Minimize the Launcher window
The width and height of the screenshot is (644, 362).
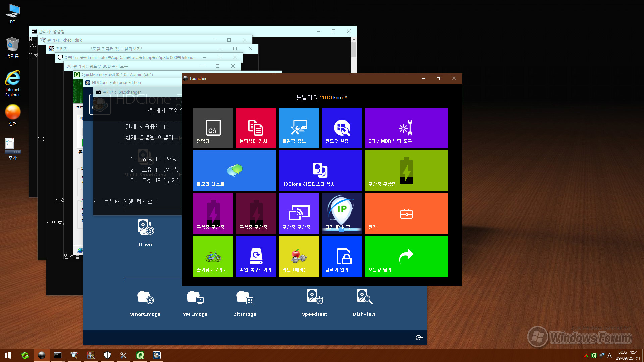click(423, 78)
